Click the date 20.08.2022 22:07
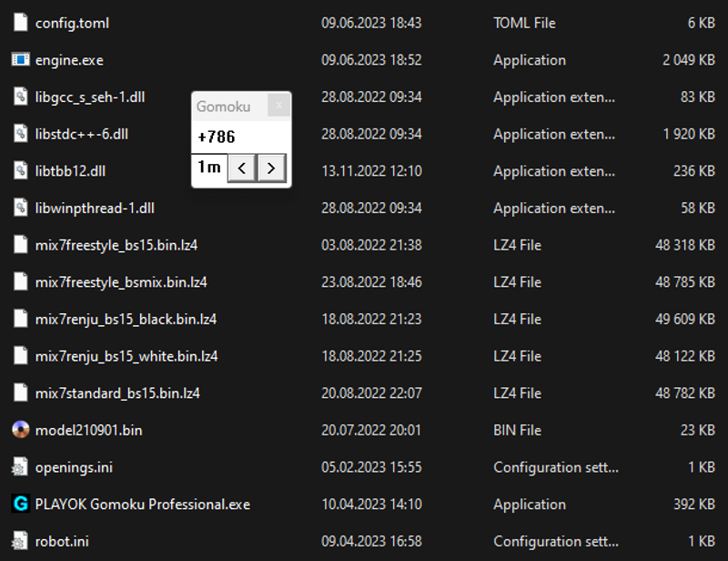Viewport: 728px width, 561px height. tap(371, 393)
